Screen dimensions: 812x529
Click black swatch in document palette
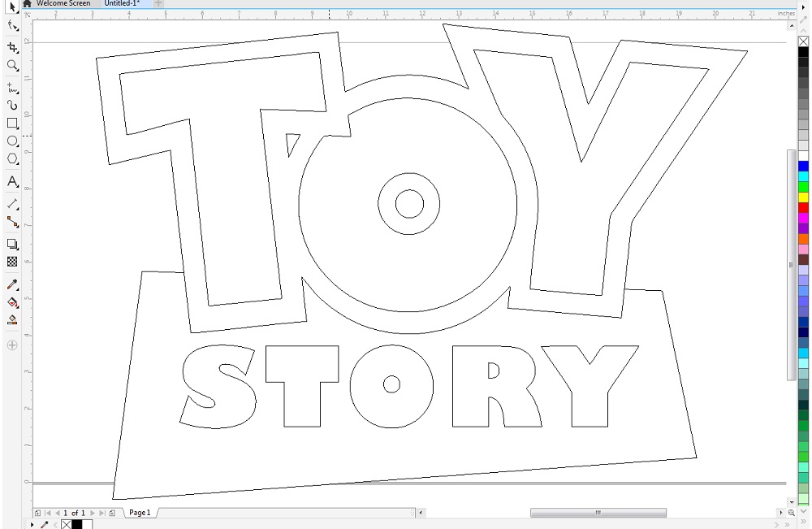76,524
